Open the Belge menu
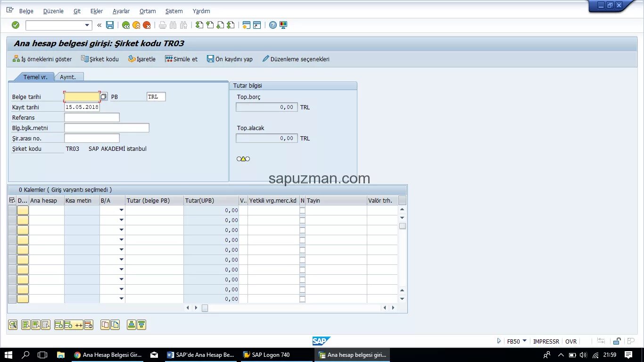This screenshot has height=362, width=644. point(26,11)
